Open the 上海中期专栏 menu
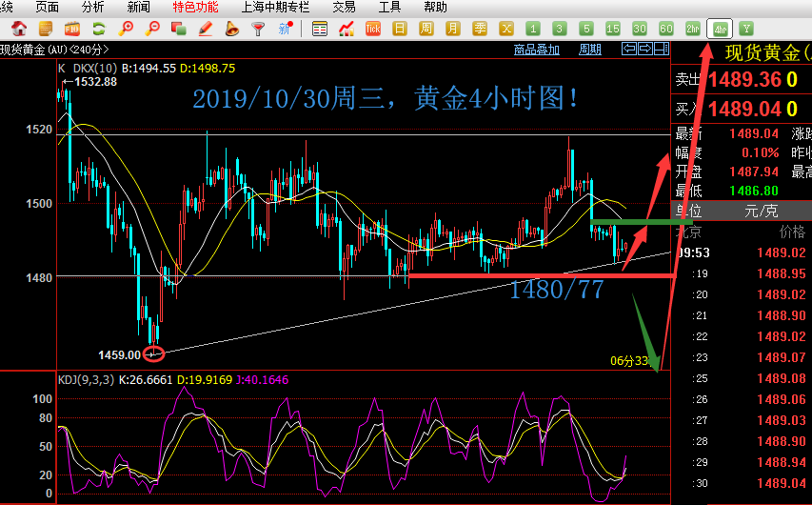Screen dimensions: 812x505 275,7
